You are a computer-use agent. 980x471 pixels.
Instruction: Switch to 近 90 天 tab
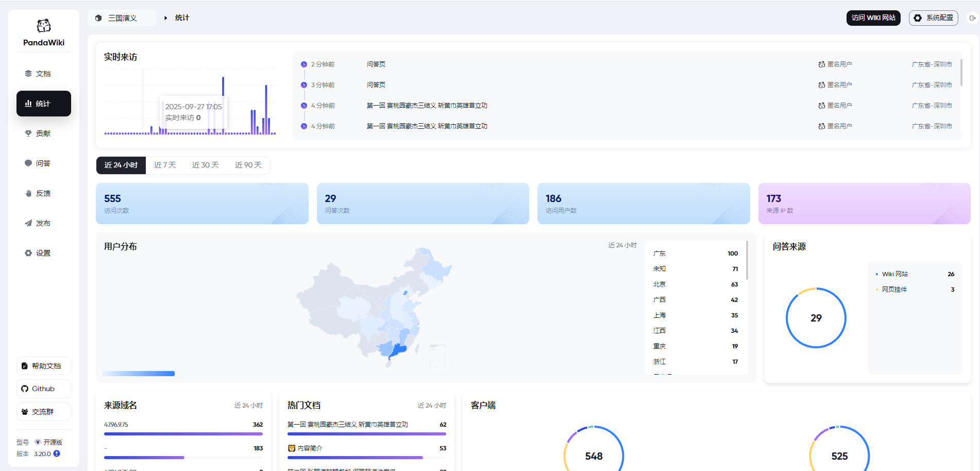click(248, 165)
